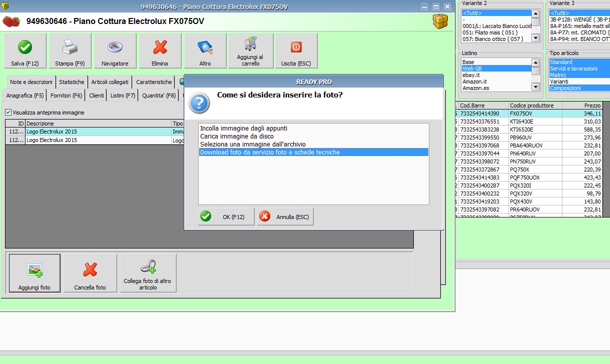This screenshot has width=610, height=364.
Task: Select row with product code KTI6430E
Action: pyautogui.click(x=528, y=121)
